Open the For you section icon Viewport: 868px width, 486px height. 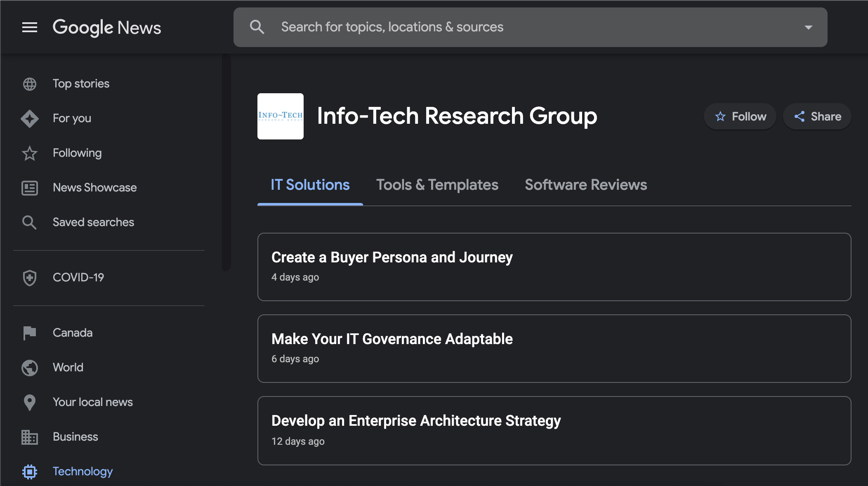click(x=29, y=118)
